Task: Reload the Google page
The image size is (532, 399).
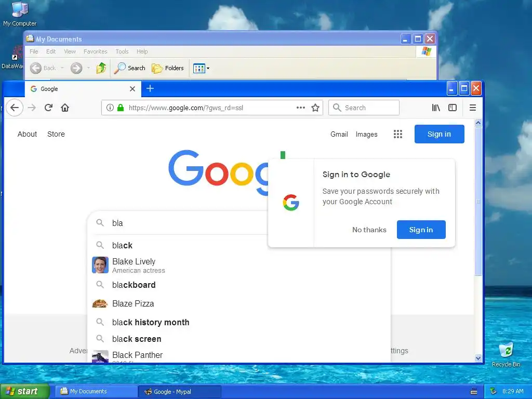Action: tap(48, 108)
